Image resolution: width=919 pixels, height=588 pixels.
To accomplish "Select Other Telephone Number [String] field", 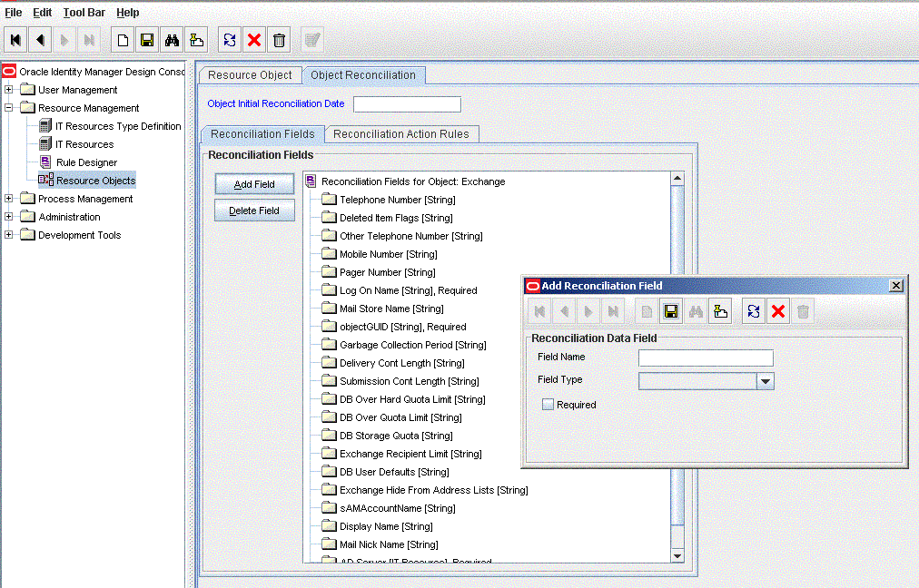I will [410, 236].
